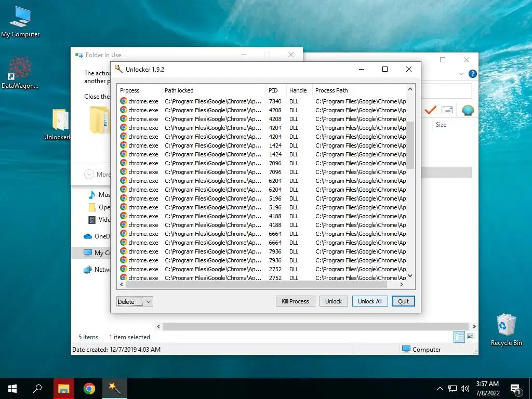Click the rename icon in Explorer toolbar
This screenshot has height=399, width=532.
click(447, 110)
